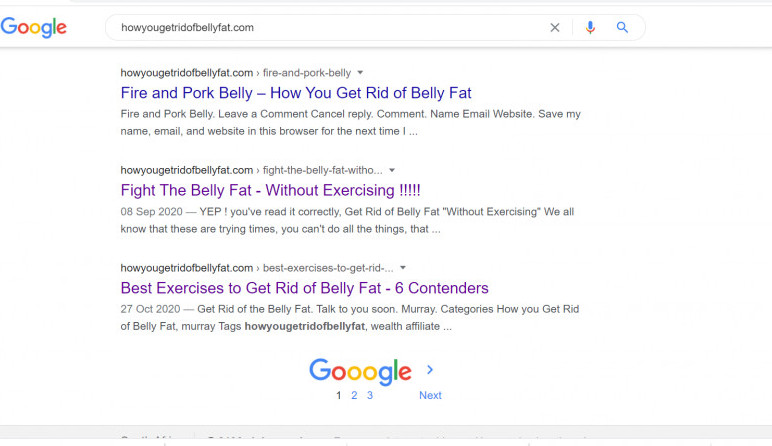The height and width of the screenshot is (446, 772).
Task: Click the magnifying glass search icon
Action: pos(622,28)
